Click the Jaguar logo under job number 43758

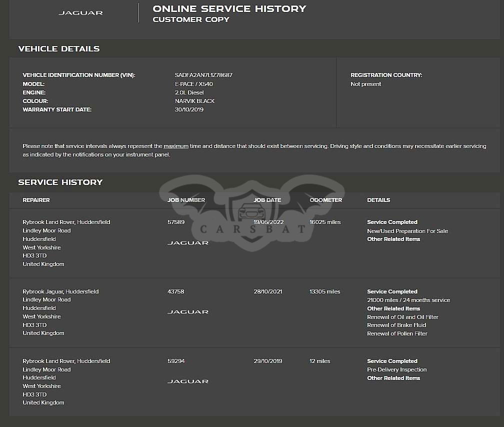click(187, 312)
